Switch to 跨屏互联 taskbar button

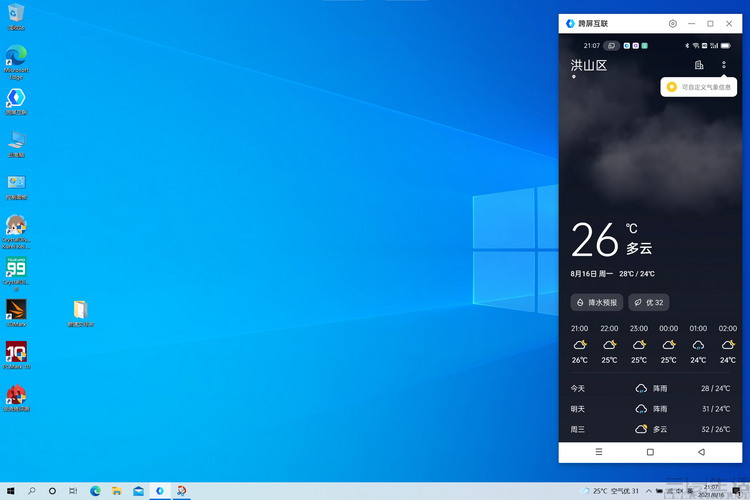pyautogui.click(x=160, y=491)
